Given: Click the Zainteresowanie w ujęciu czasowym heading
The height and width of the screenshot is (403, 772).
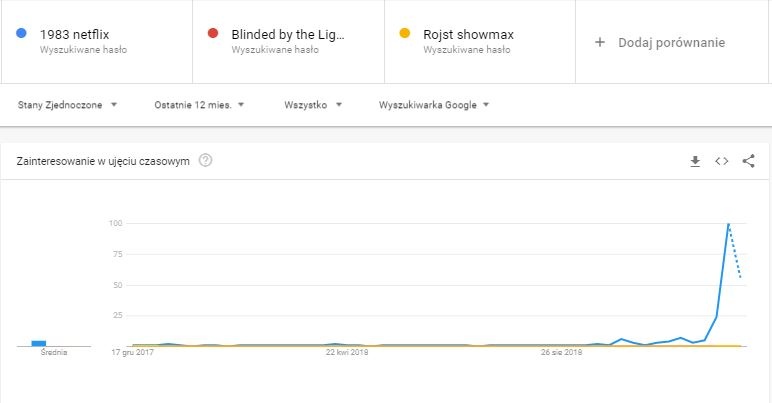Looking at the screenshot, I should 103,161.
